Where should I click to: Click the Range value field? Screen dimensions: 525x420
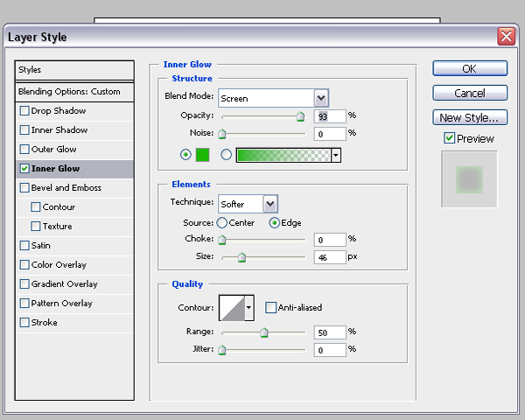point(330,332)
